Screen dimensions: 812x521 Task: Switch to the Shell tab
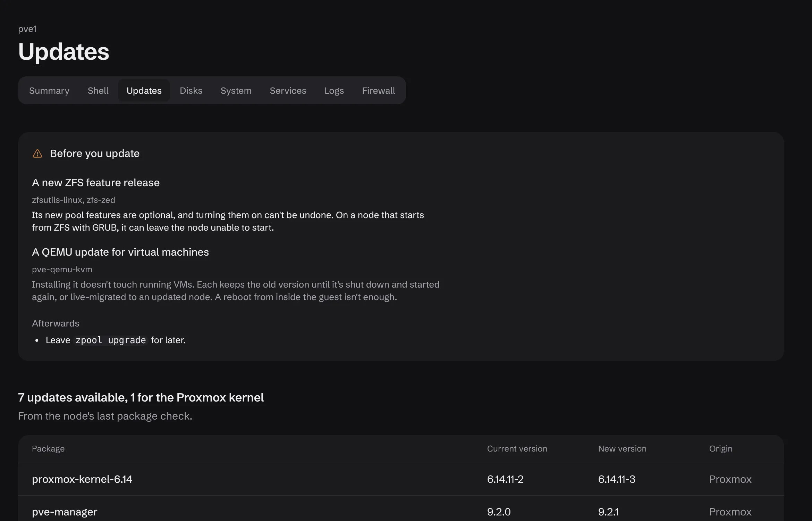click(98, 91)
